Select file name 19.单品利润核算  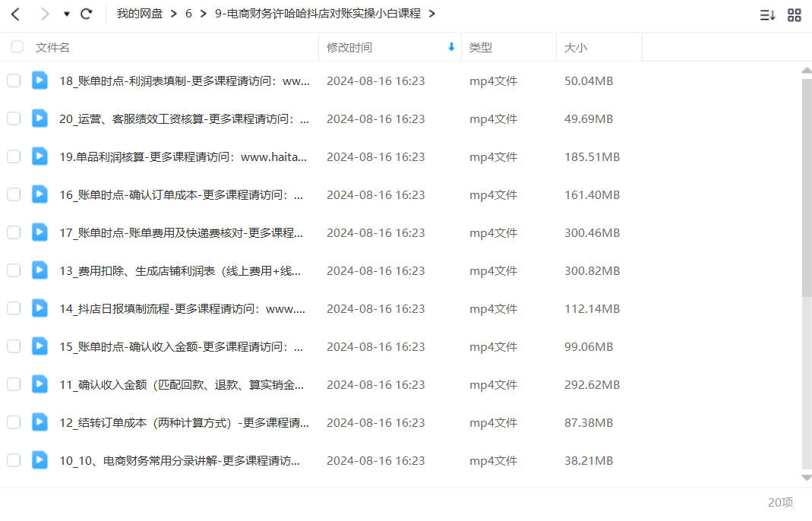click(183, 157)
